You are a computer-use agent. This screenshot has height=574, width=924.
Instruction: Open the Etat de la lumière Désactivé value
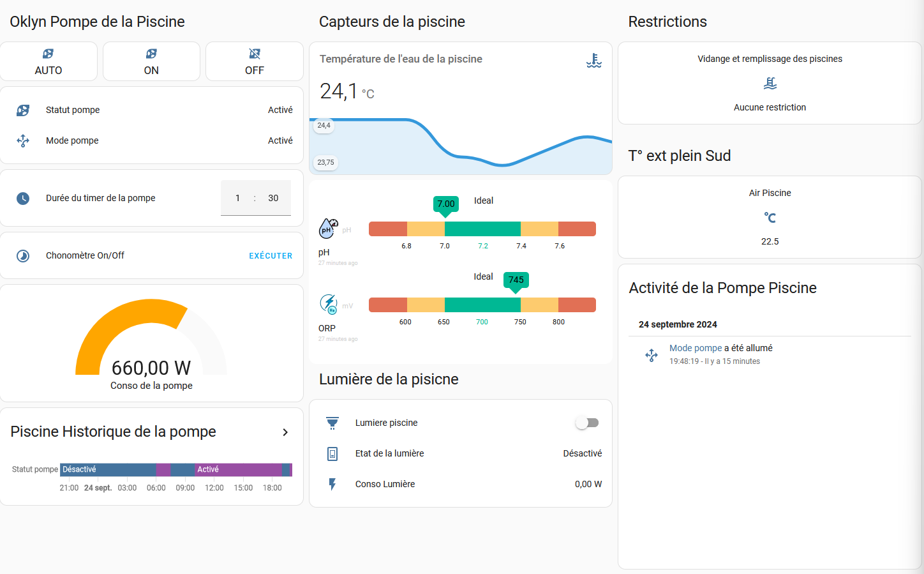click(583, 453)
